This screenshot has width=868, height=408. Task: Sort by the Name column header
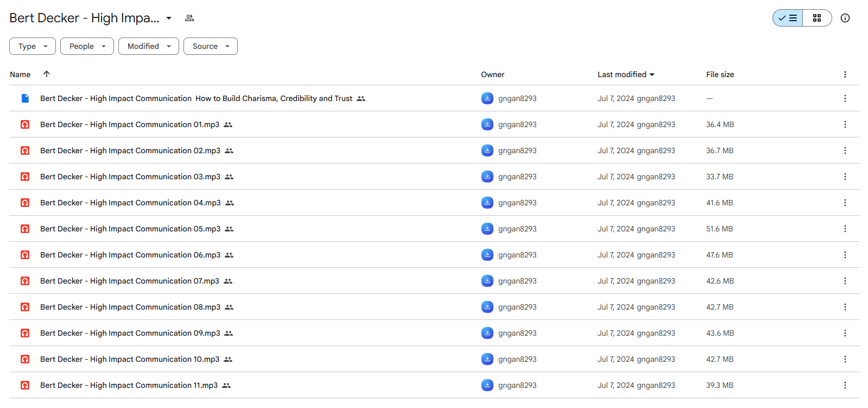20,74
